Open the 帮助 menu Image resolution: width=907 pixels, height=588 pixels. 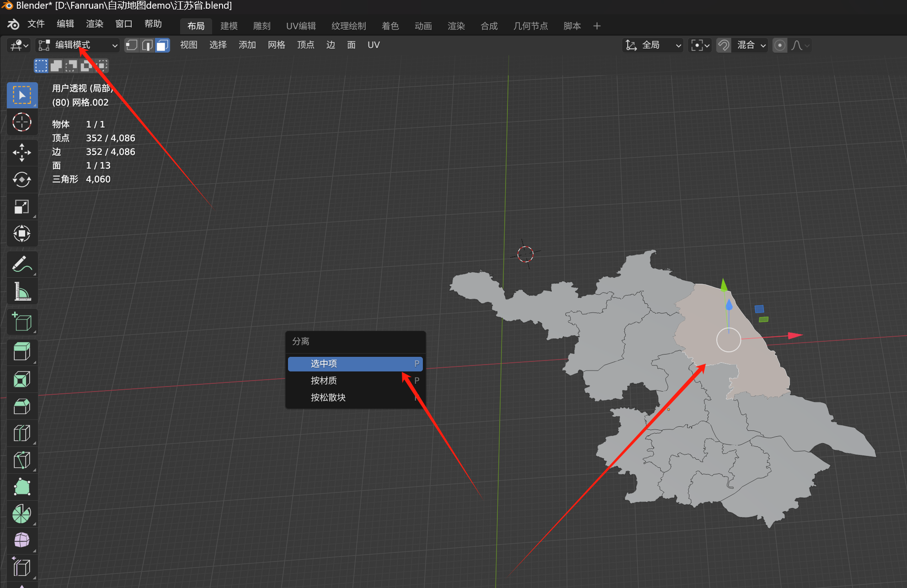click(x=153, y=24)
